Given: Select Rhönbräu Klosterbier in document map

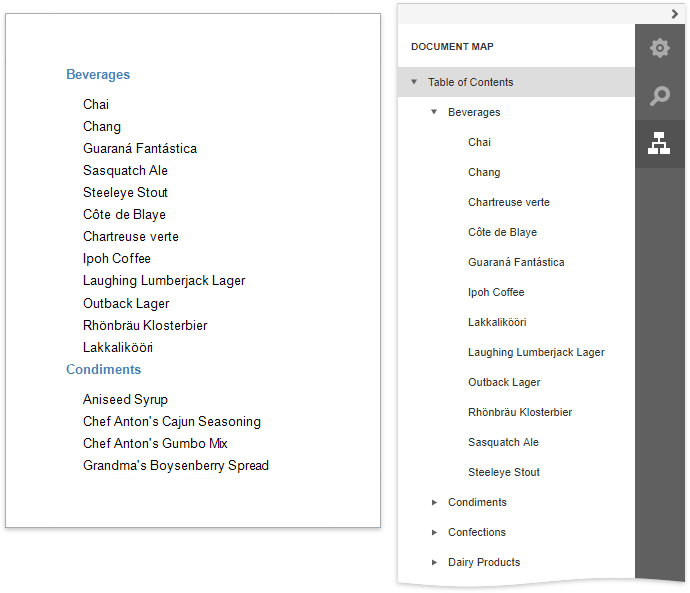Looking at the screenshot, I should [520, 412].
